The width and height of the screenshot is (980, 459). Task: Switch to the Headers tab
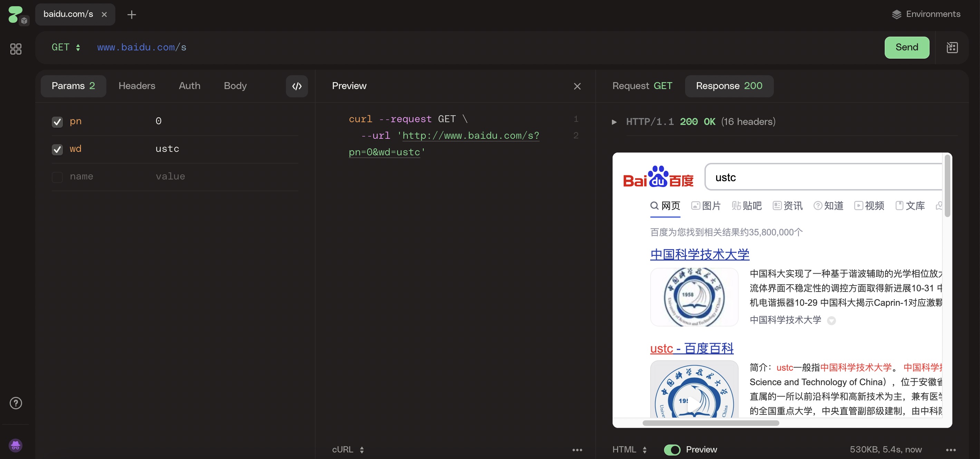(x=137, y=86)
